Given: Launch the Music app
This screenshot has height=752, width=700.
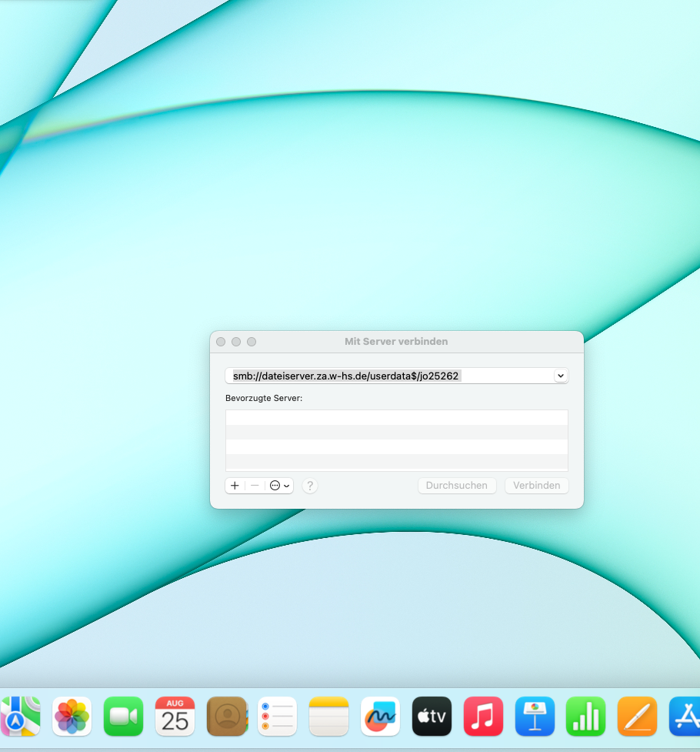Looking at the screenshot, I should pyautogui.click(x=483, y=716).
